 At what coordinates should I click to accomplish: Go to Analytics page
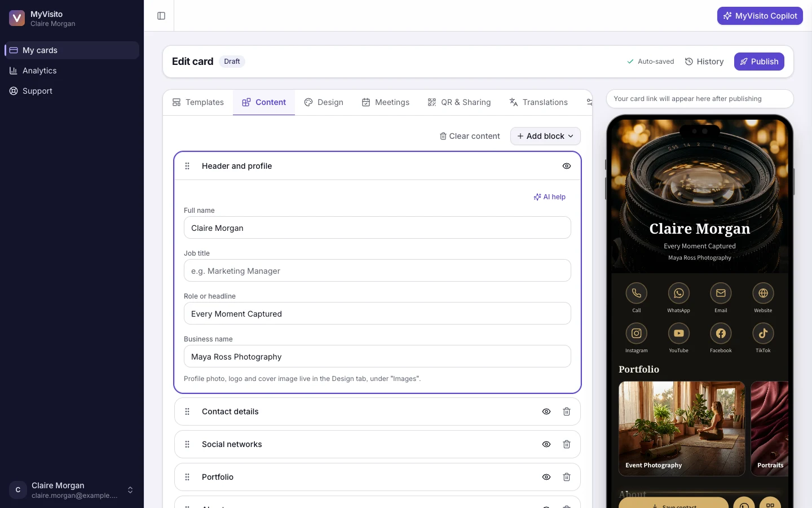coord(72,71)
